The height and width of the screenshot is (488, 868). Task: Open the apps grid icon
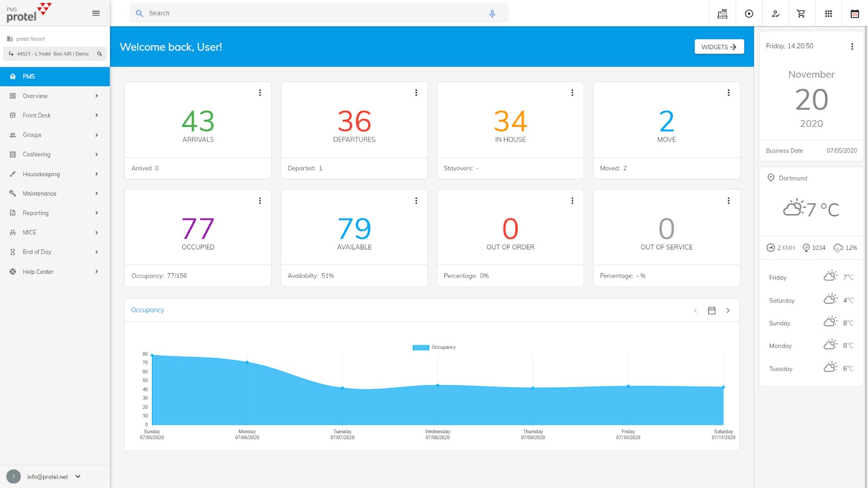[828, 14]
